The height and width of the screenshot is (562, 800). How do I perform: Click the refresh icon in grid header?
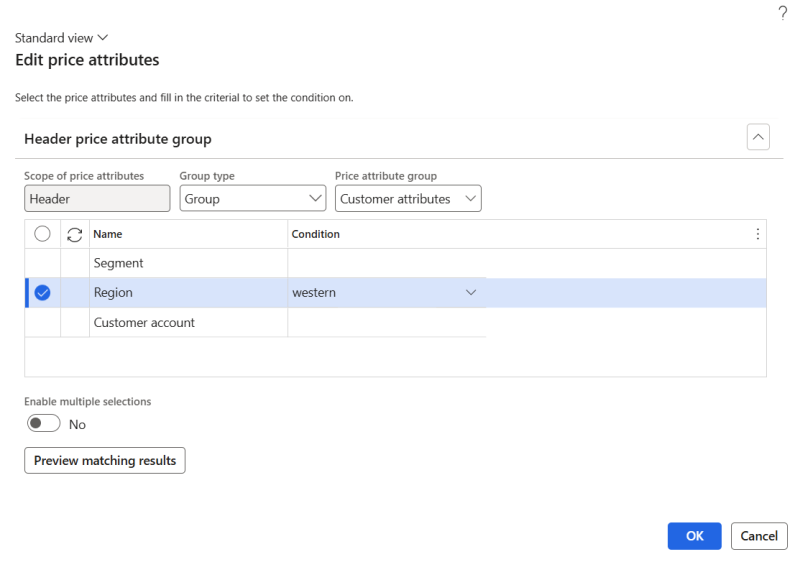[74, 235]
